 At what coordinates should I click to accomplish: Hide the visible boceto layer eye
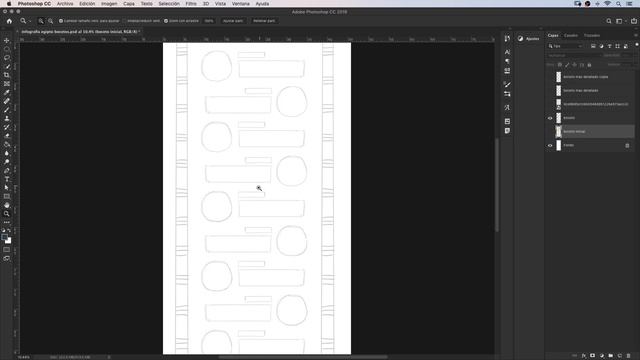[x=550, y=118]
